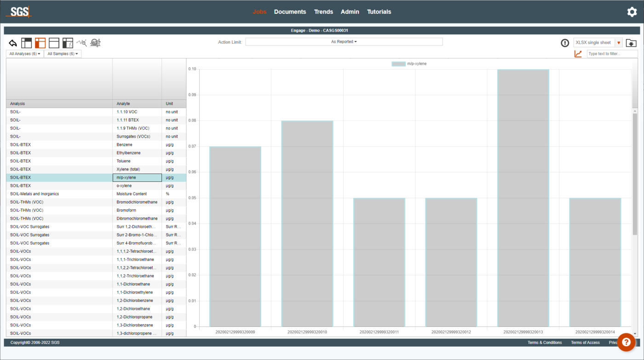Open the settings gear icon
644x360 pixels.
pyautogui.click(x=632, y=12)
